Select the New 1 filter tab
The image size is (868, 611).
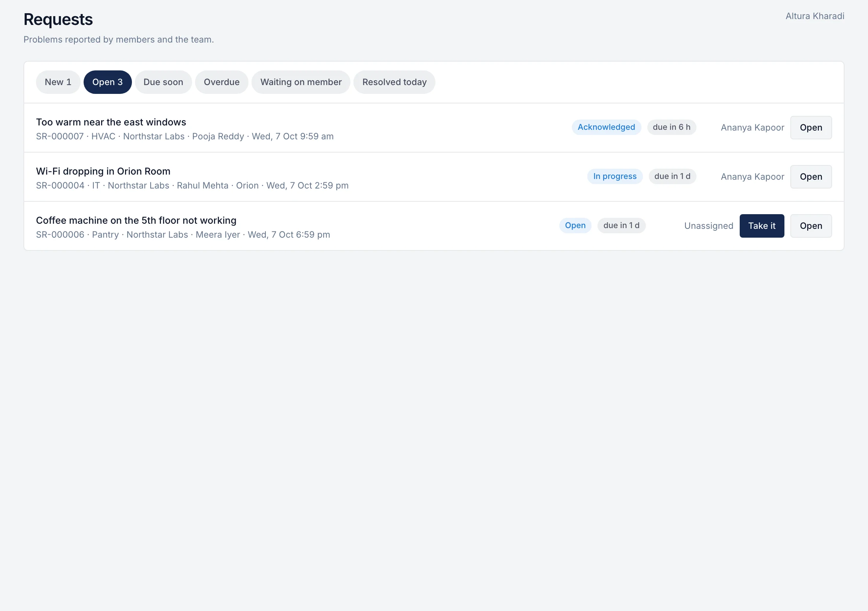58,82
